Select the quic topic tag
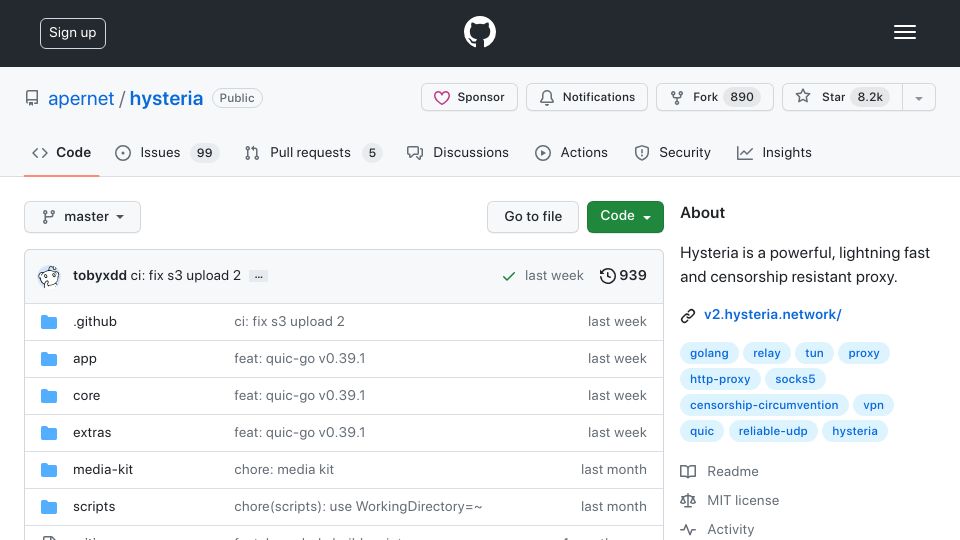Viewport: 960px width, 540px height. [702, 431]
